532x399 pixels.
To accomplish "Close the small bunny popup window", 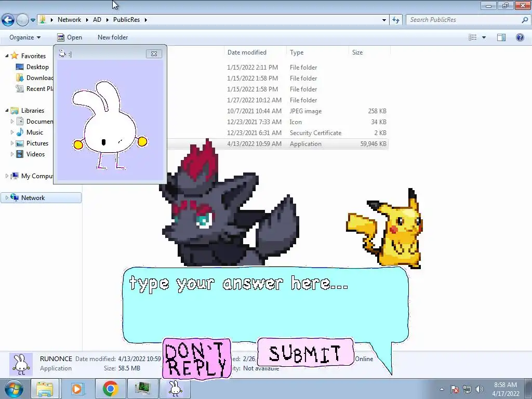I will pos(154,54).
